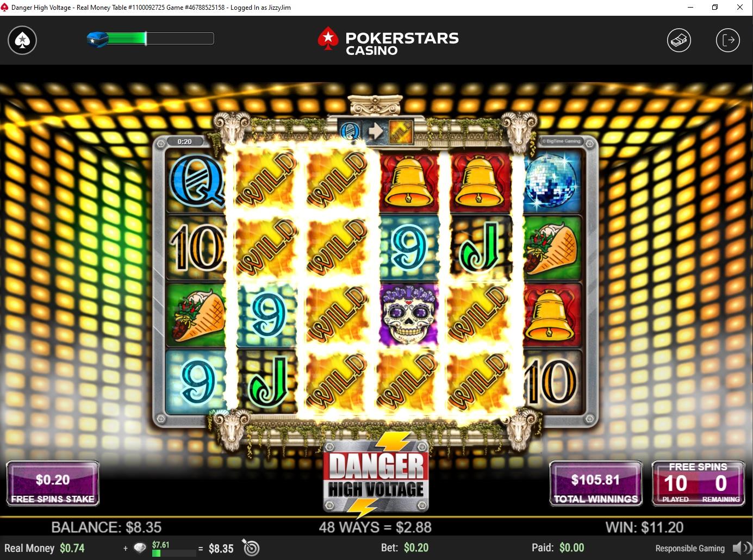Click the blue Q symbol on reel one
This screenshot has height=560, width=753.
click(x=196, y=182)
